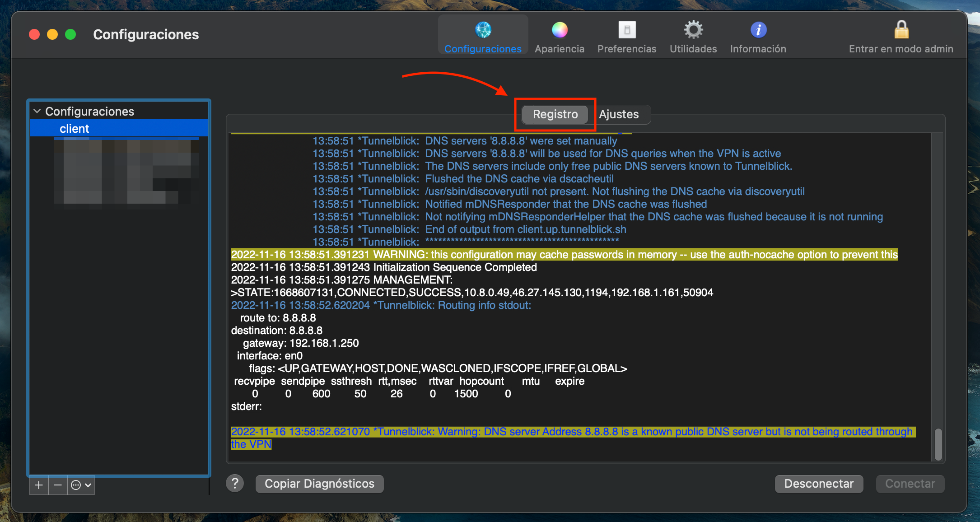The image size is (980, 522).
Task: Click the log vertical scrollbar thumb
Action: click(938, 444)
